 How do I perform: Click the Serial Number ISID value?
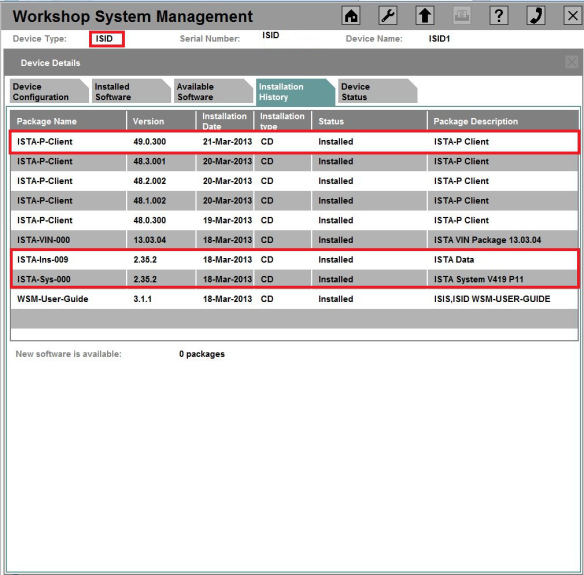[x=270, y=35]
